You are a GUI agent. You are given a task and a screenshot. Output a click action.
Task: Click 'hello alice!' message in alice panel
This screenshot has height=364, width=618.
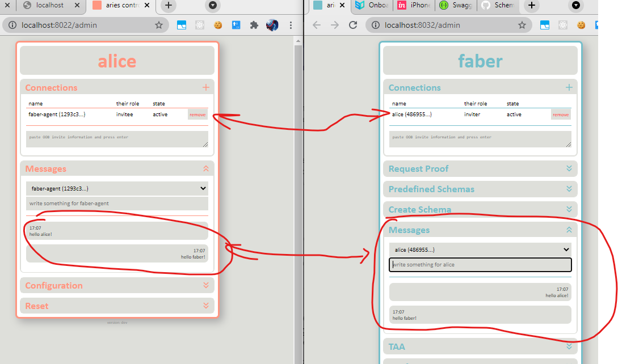[117, 231]
